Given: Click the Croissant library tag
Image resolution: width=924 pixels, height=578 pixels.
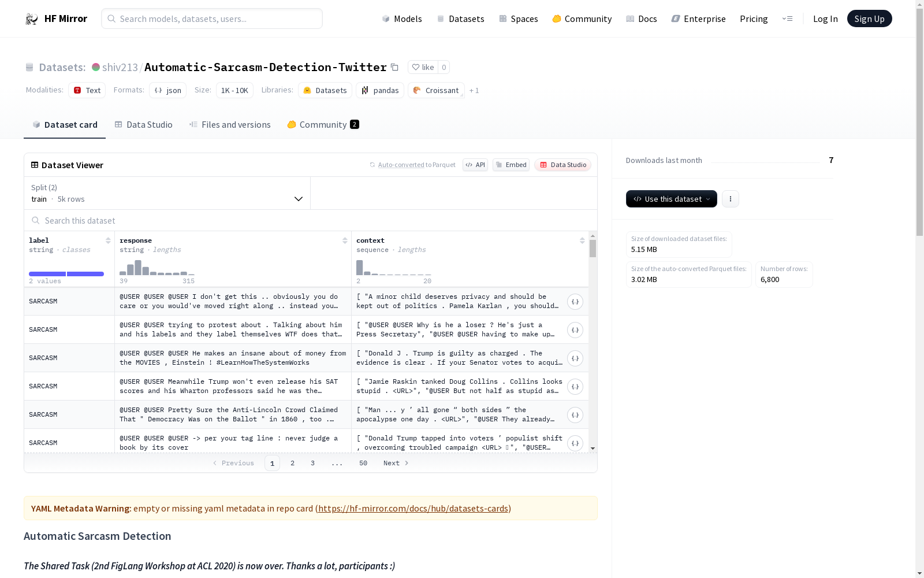Looking at the screenshot, I should coord(436,90).
